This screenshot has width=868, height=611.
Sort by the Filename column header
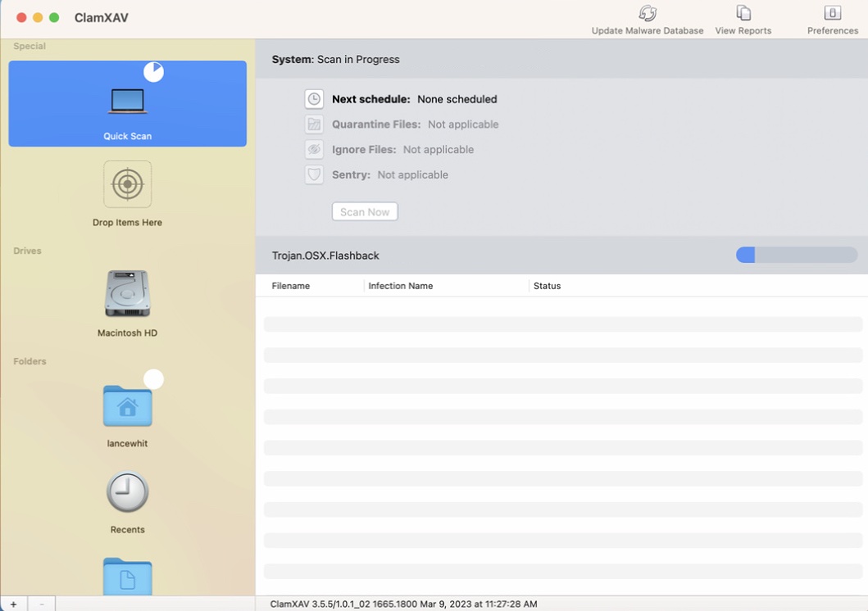[x=291, y=286]
